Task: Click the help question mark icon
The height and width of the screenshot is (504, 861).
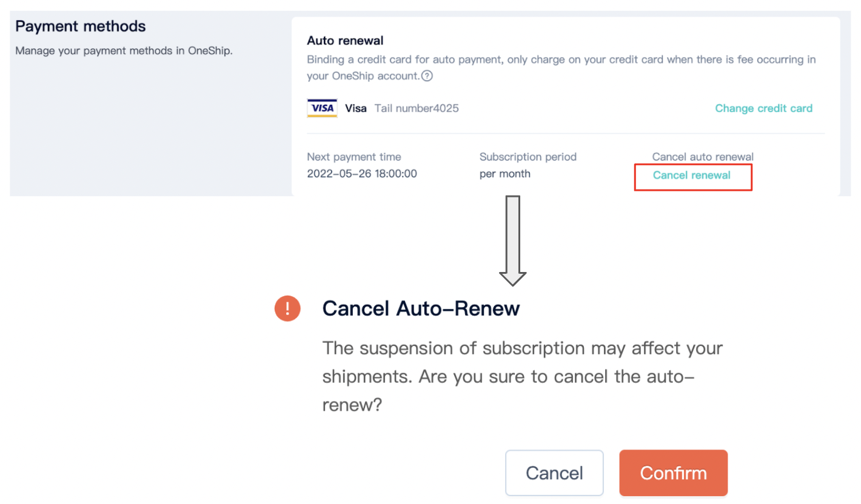Action: 427,76
